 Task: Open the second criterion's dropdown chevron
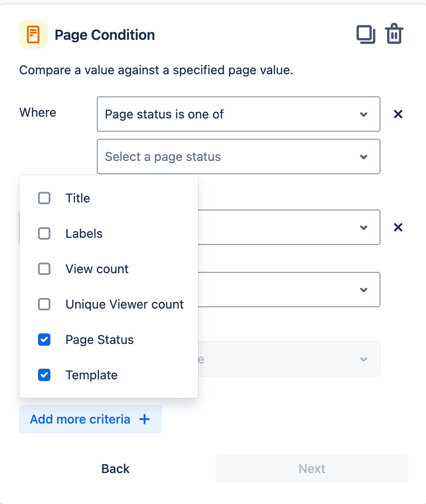[364, 228]
